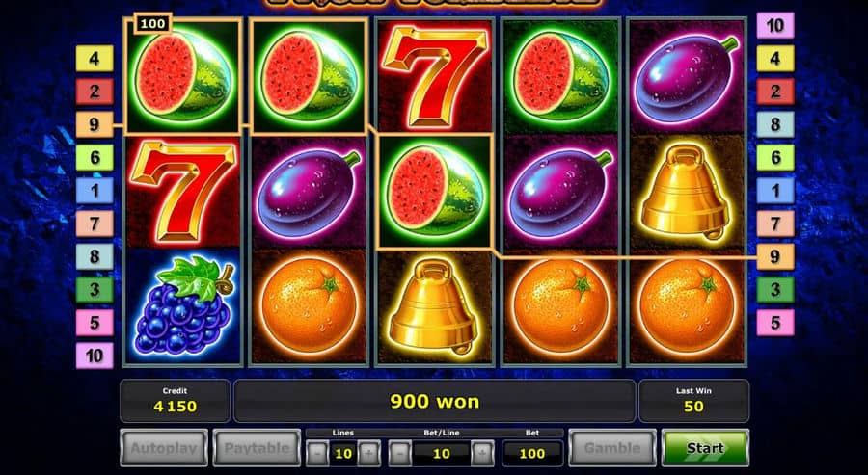Click the Gamble button

point(612,447)
